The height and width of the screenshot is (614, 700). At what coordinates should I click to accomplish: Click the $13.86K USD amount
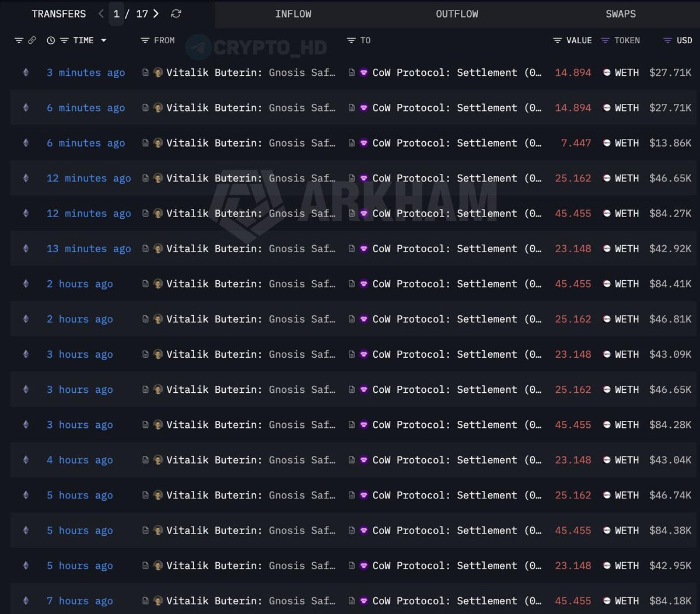(670, 143)
